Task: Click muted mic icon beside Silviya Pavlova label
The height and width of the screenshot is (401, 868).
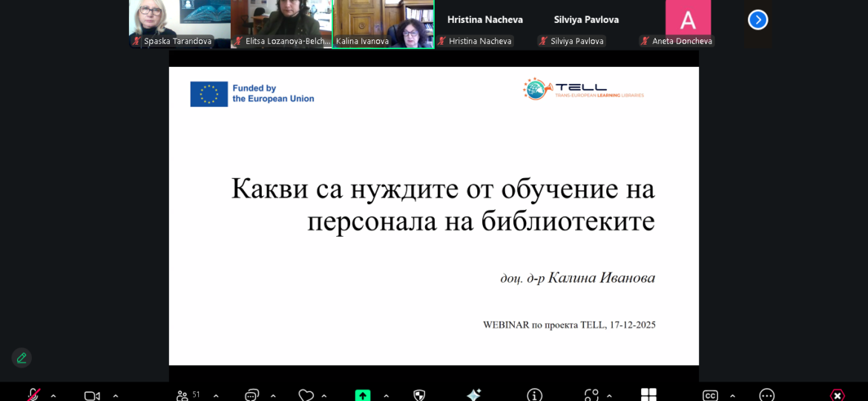Action: click(x=544, y=41)
